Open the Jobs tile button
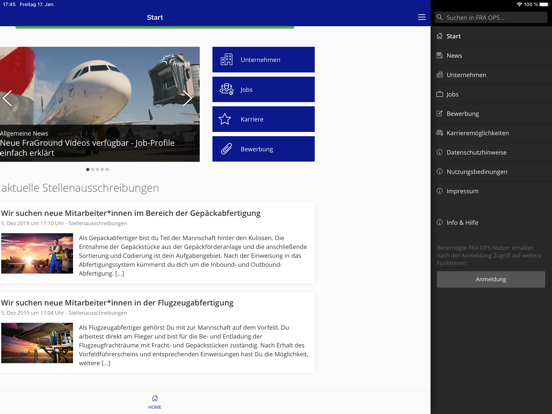Screen dimensions: 552x414 (263, 89)
